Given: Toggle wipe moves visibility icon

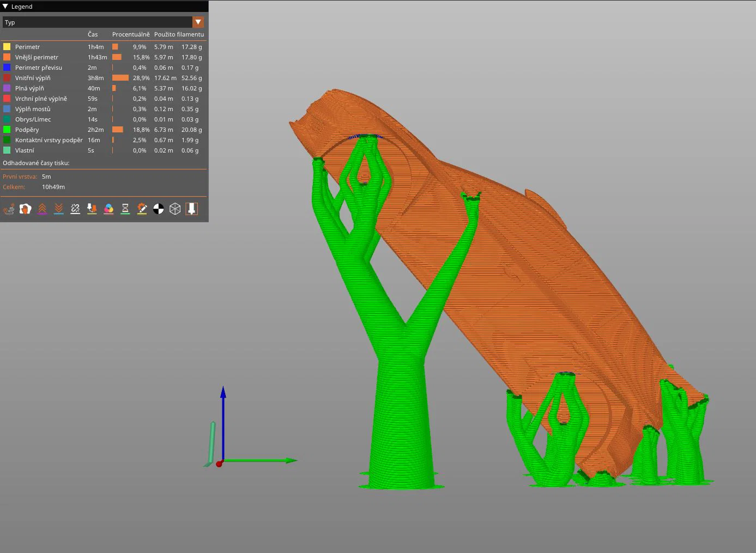Looking at the screenshot, I should 26,209.
